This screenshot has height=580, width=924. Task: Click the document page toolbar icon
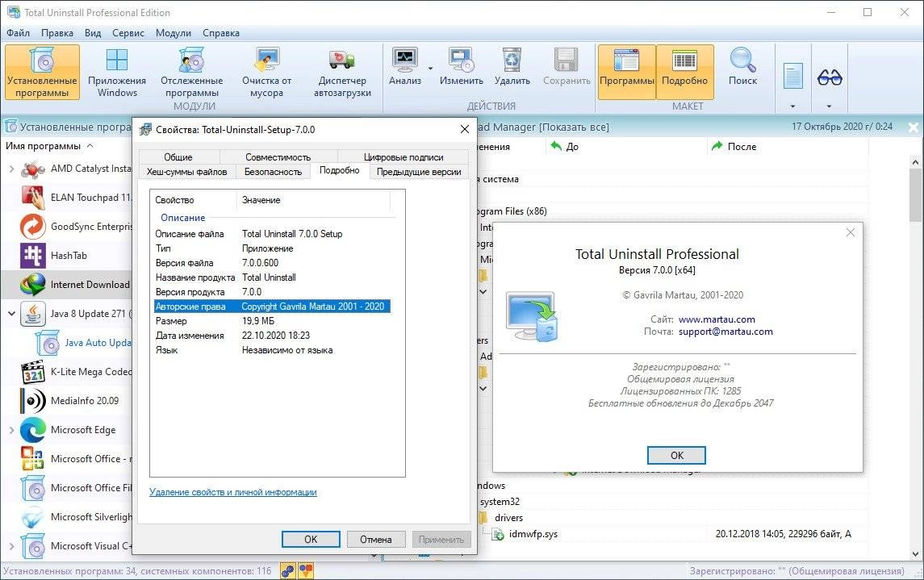point(792,75)
